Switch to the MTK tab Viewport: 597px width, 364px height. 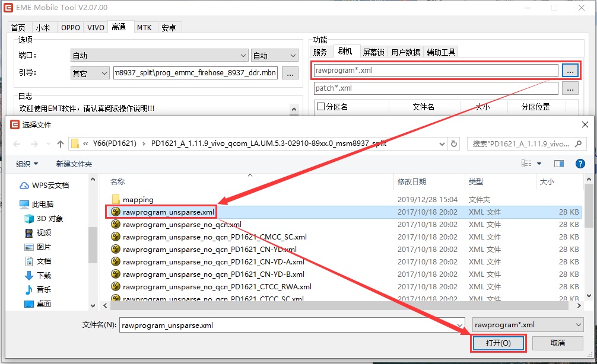click(x=144, y=27)
